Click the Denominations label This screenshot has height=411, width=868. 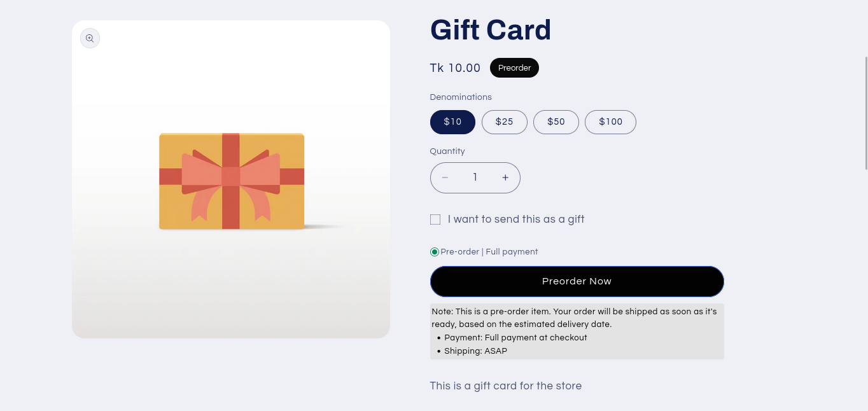click(x=461, y=97)
